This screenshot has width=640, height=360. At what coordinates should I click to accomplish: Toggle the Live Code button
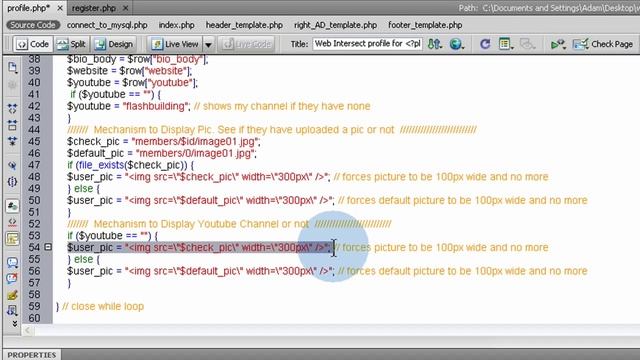247,44
